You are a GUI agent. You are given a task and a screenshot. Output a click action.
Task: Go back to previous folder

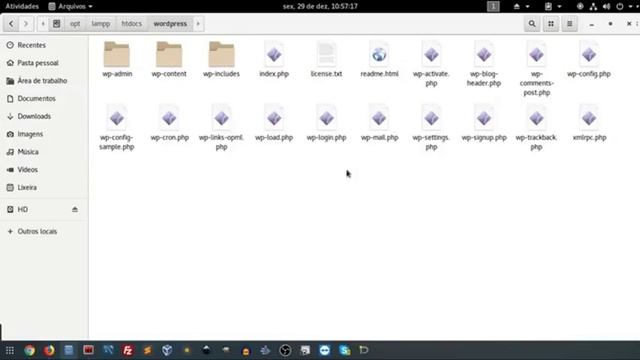(11, 24)
